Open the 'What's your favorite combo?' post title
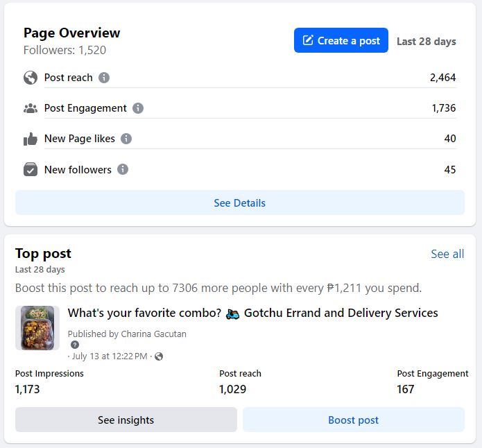Image resolution: width=482 pixels, height=448 pixels. pos(252,313)
